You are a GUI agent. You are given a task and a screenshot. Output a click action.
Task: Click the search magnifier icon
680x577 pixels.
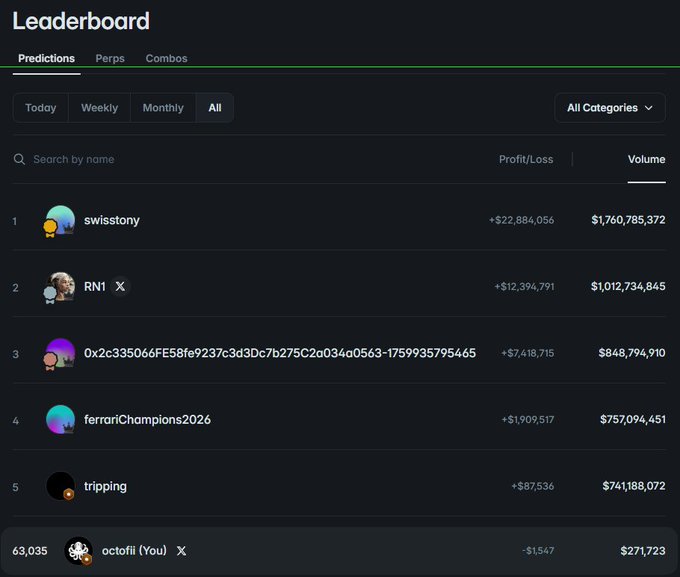19,159
